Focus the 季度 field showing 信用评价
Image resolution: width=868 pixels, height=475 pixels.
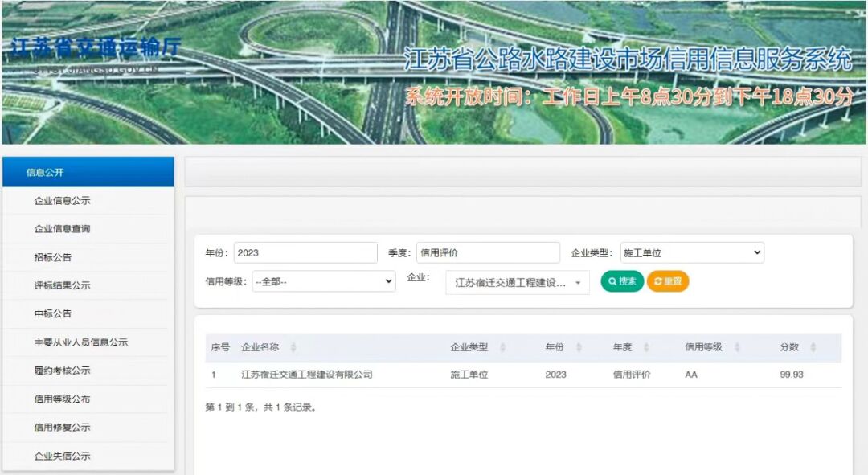488,252
